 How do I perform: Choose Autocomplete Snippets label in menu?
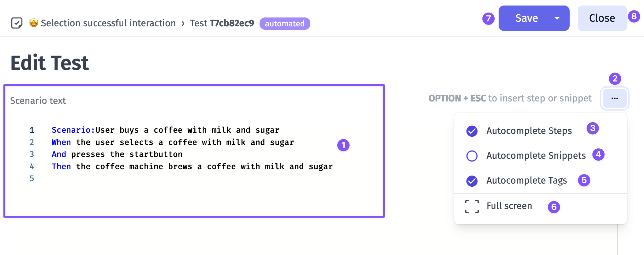click(536, 155)
